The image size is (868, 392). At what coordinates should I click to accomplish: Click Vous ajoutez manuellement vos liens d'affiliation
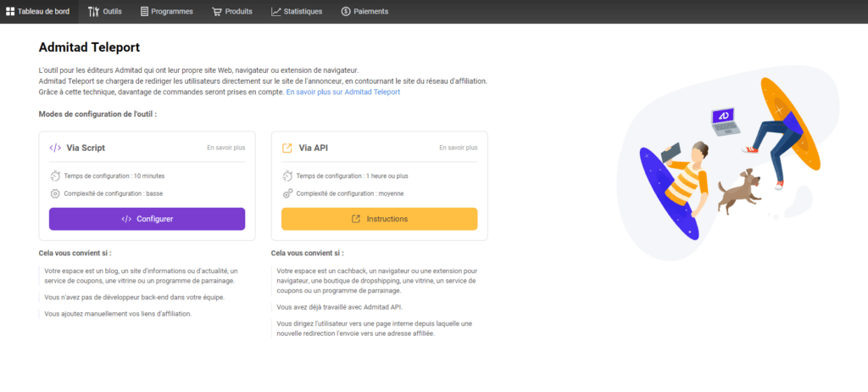118,314
